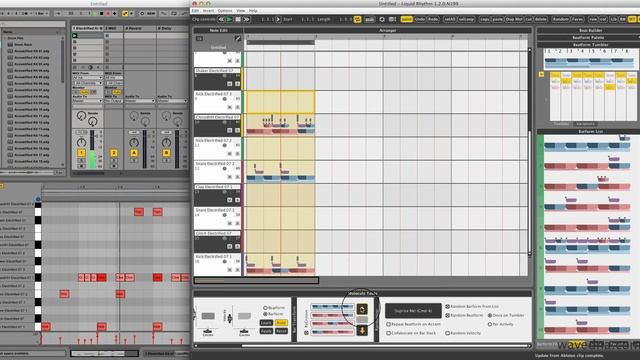The image size is (640, 360).
Task: Click the yellow Auto button in Molecule Tools
Action: pyautogui.click(x=281, y=323)
